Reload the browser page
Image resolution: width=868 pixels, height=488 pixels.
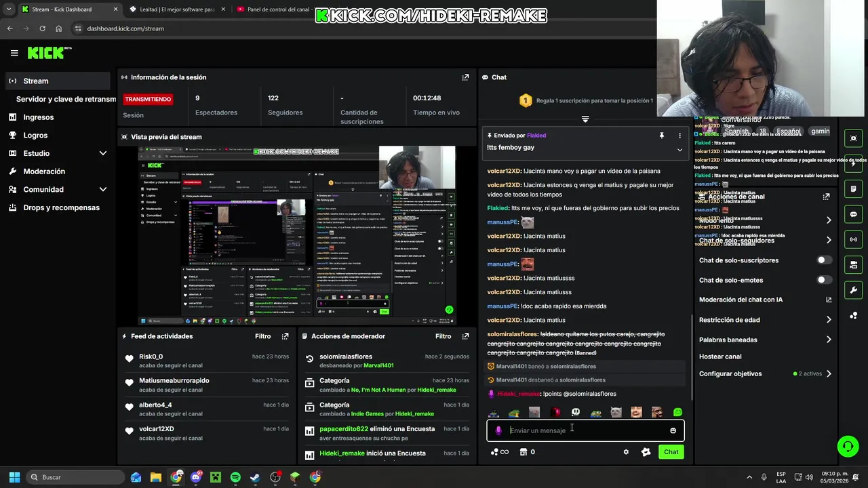(x=42, y=28)
